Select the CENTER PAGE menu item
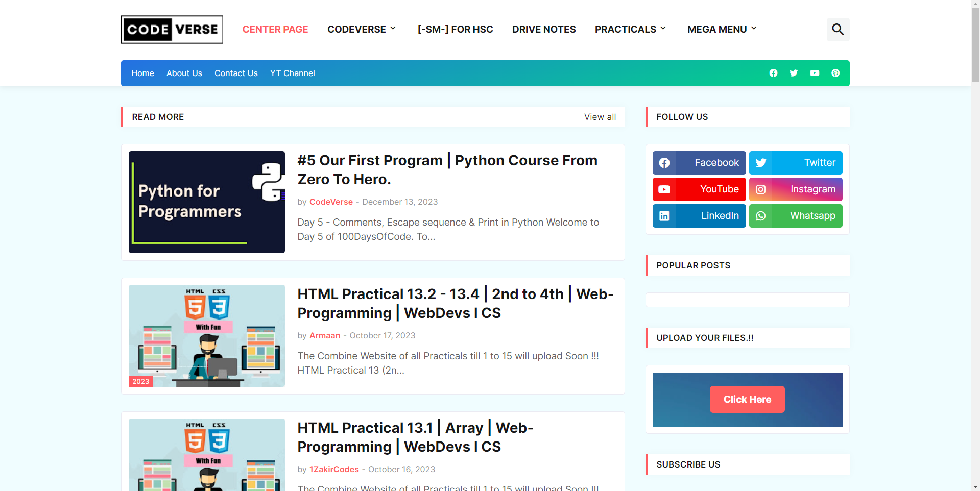Image resolution: width=980 pixels, height=491 pixels. coord(275,29)
